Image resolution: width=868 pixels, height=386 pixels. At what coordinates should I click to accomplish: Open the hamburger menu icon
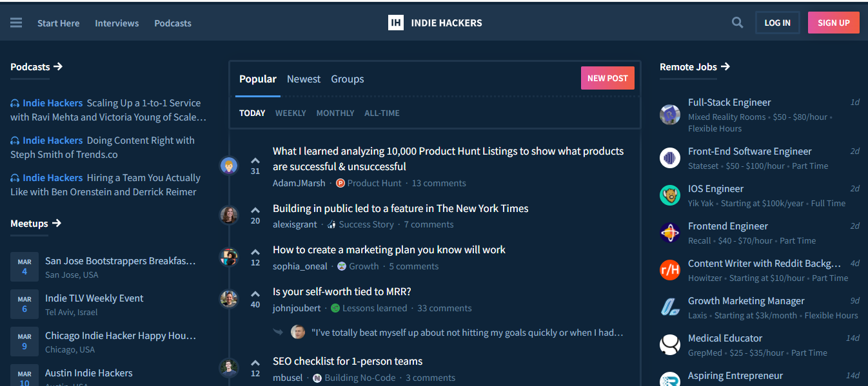(16, 23)
